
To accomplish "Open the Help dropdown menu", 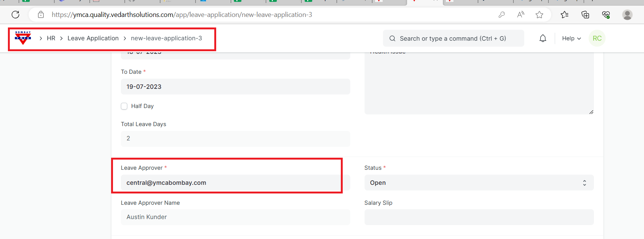I will pos(571,38).
